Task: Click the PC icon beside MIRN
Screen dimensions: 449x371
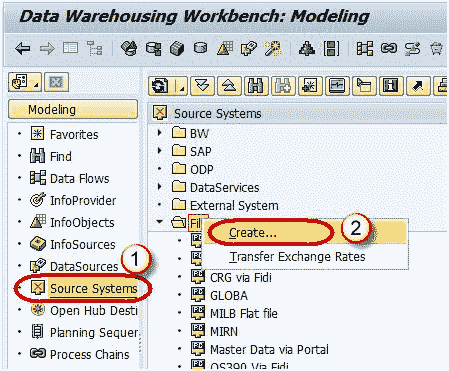Action: pos(198,331)
